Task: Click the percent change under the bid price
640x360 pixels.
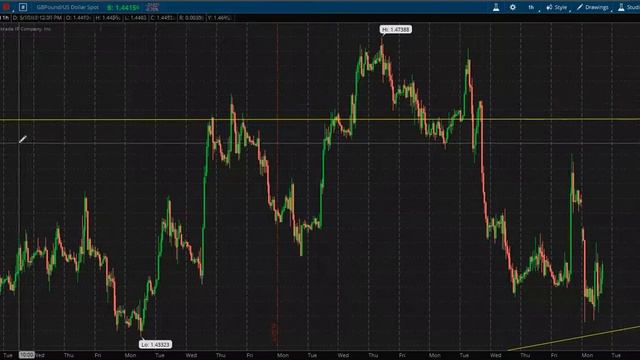Action: [x=153, y=9]
